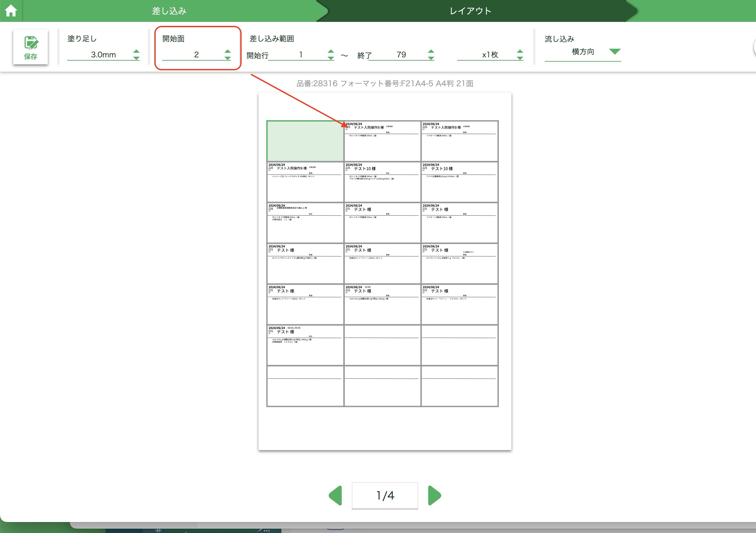Select the green highlighted empty label cell
Image resolution: width=756 pixels, height=533 pixels.
[305, 141]
